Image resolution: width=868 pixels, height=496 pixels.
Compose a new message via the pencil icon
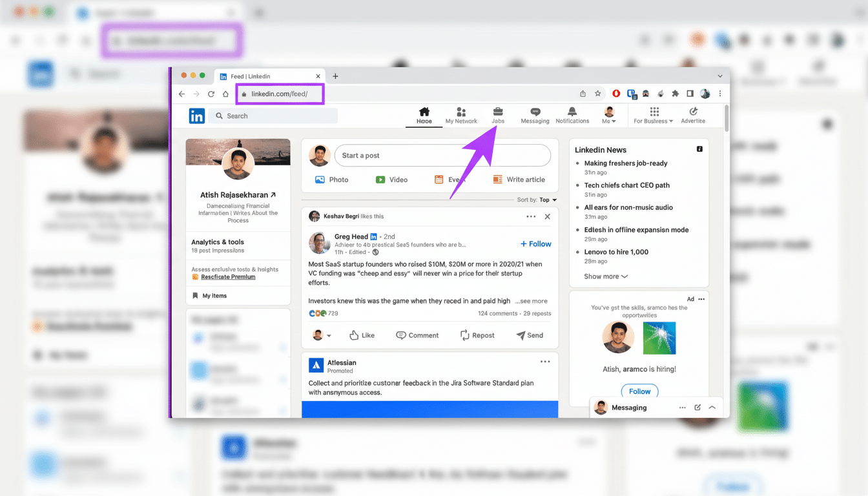click(x=698, y=407)
